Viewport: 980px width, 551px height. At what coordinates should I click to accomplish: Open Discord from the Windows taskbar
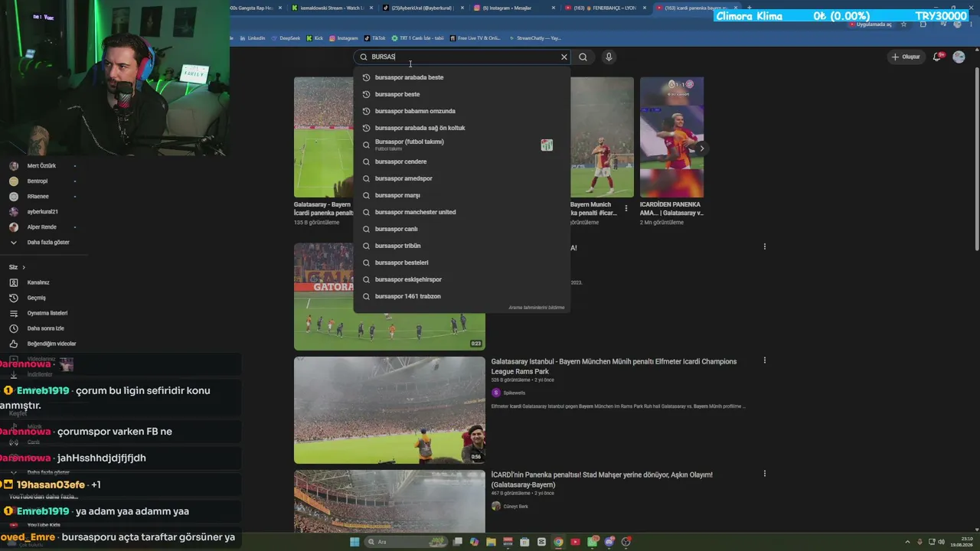(609, 542)
